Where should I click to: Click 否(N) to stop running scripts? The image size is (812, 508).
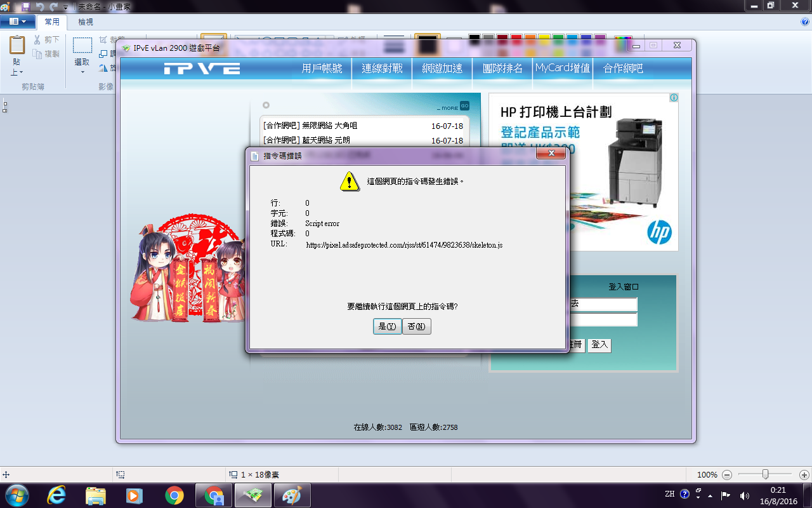point(416,326)
